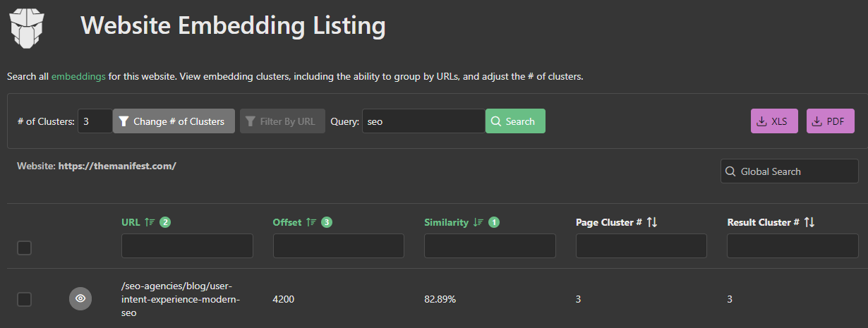
Task: Tick the select-all checkbox in table header
Action: point(25,248)
